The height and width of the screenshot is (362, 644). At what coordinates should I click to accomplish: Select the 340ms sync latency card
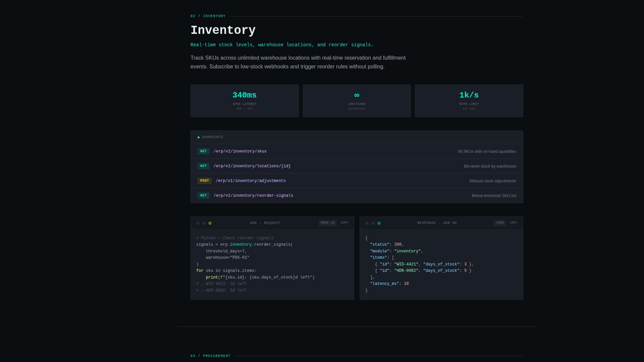coord(245,101)
